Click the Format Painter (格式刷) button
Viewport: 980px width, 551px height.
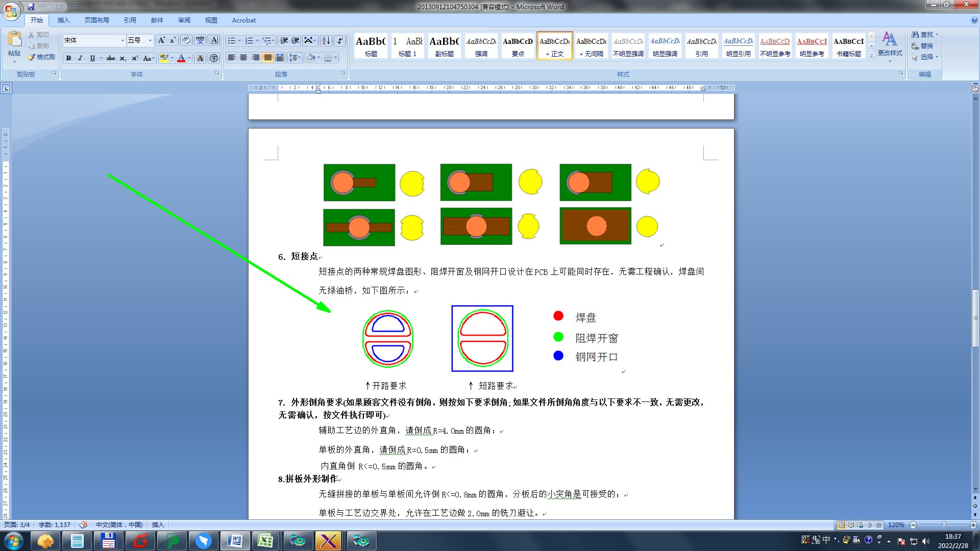[x=42, y=57]
